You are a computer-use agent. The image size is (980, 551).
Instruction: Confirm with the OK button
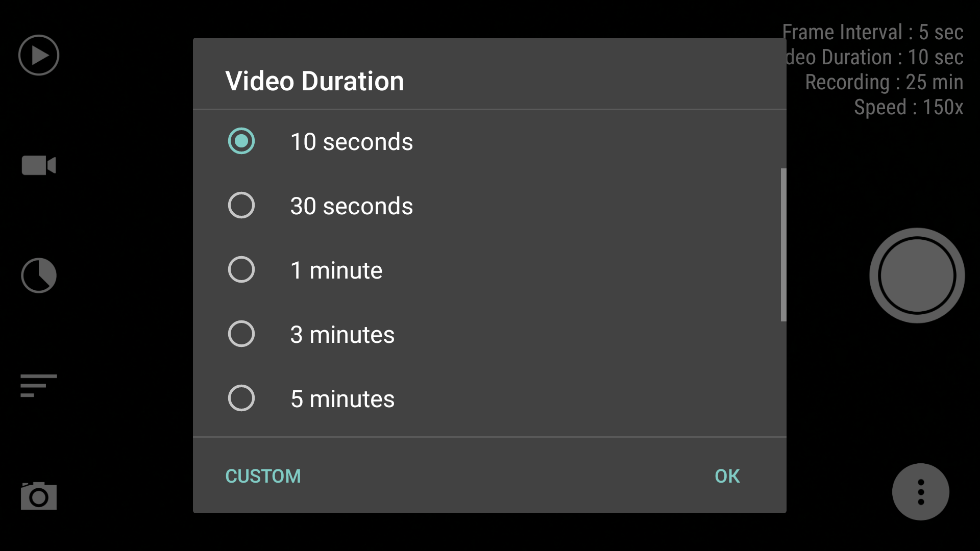pyautogui.click(x=727, y=476)
